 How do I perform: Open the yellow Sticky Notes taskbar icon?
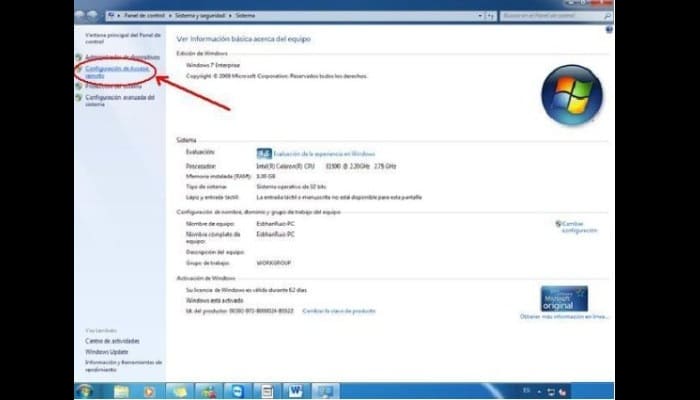[180, 392]
